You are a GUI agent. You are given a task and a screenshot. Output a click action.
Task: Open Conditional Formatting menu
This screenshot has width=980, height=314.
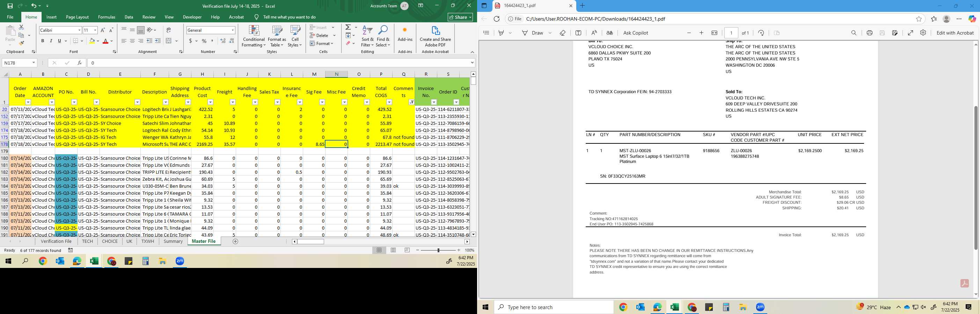[254, 36]
